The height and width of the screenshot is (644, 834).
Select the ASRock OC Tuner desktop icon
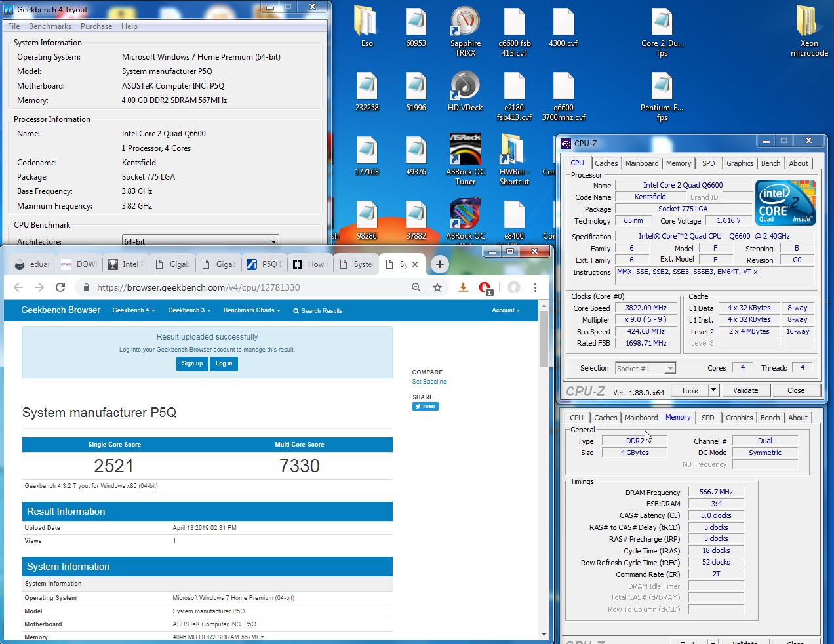pos(466,159)
